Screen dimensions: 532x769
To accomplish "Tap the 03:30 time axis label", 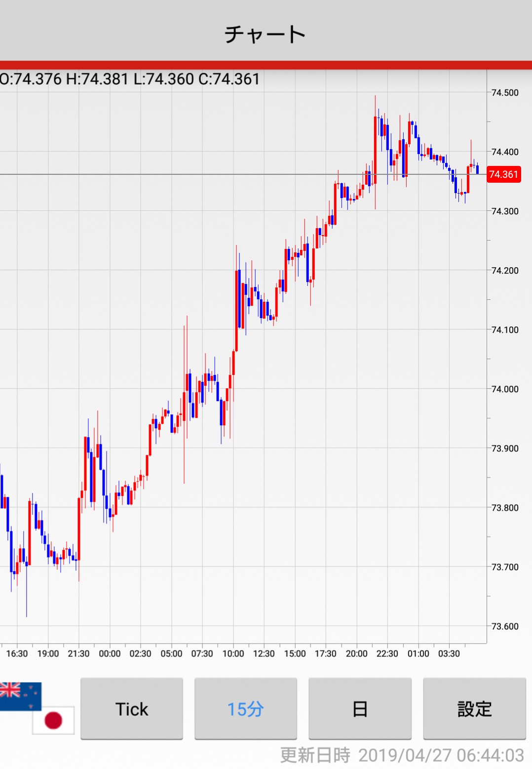I will click(449, 653).
